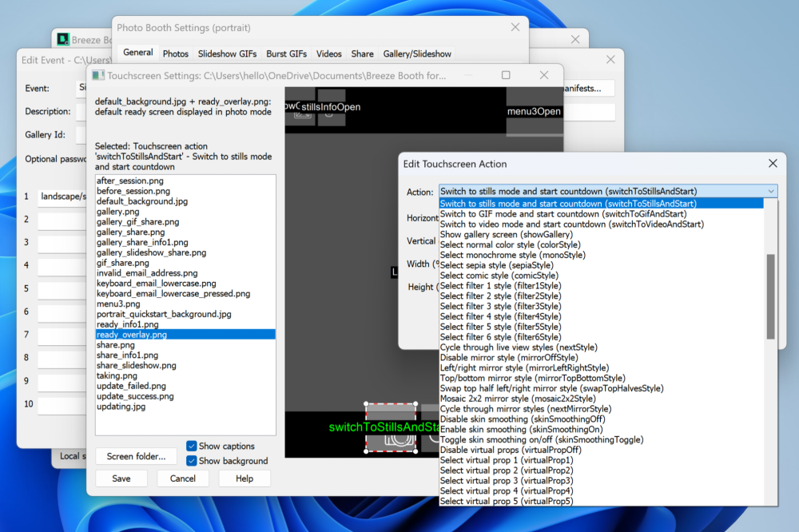Select updating.jpg in the file list

(185, 407)
